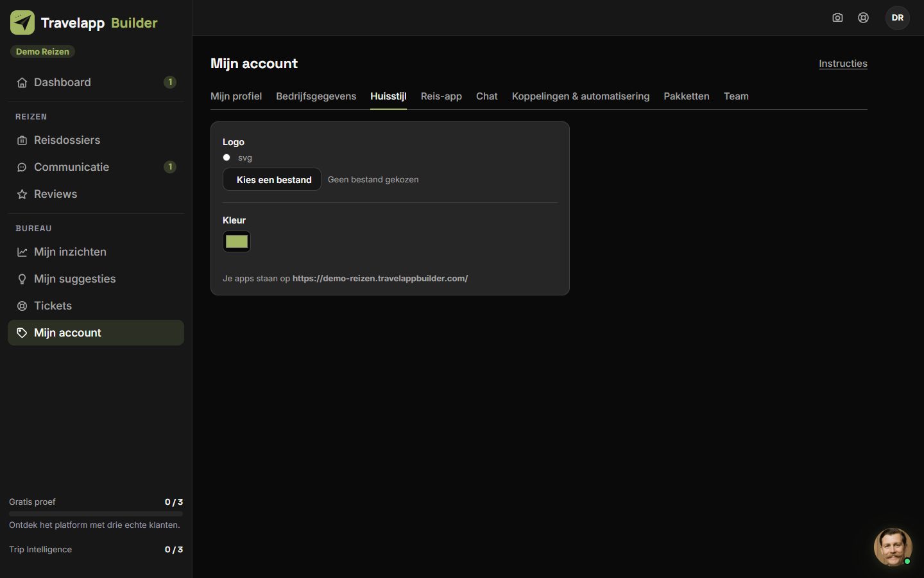Open Dashboard in the sidebar
Screen dimensions: 924x578
click(96, 82)
